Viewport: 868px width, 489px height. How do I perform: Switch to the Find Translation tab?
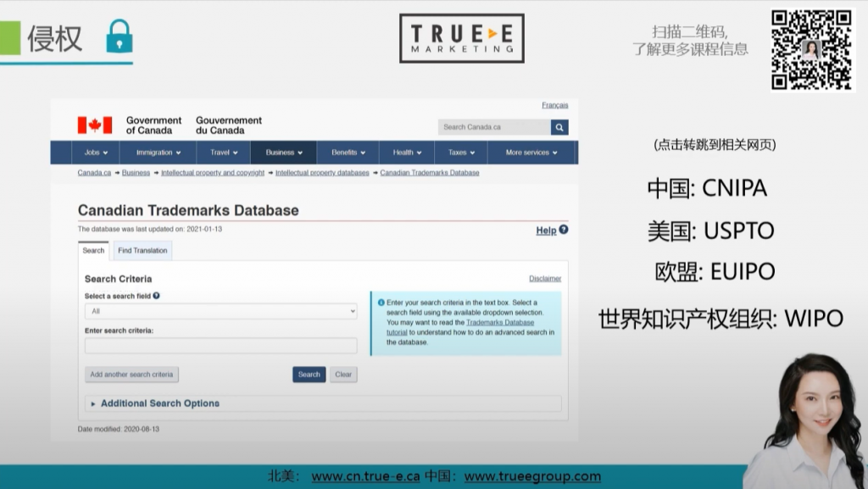click(142, 250)
